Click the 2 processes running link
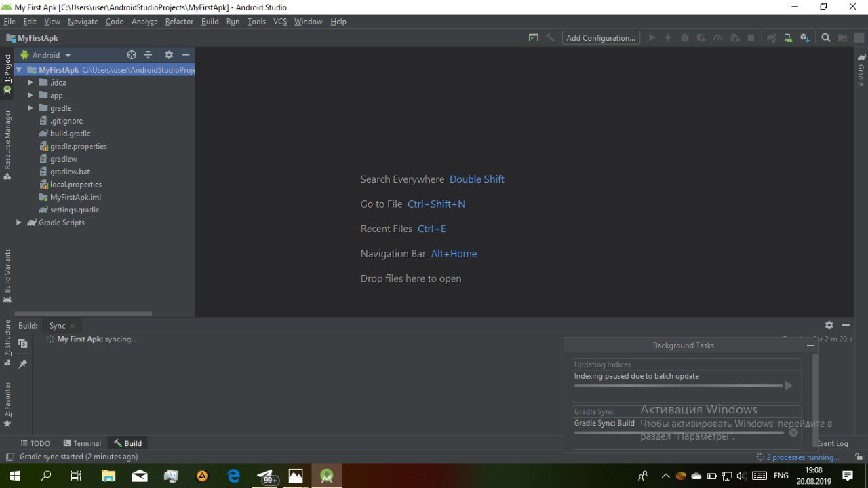 click(x=803, y=457)
